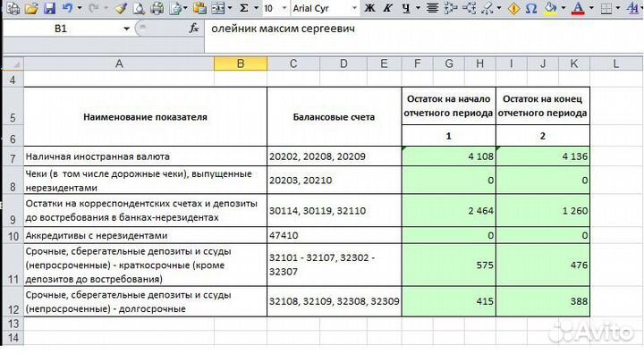
Task: Click the AutoSum sigma icon
Action: (243, 8)
